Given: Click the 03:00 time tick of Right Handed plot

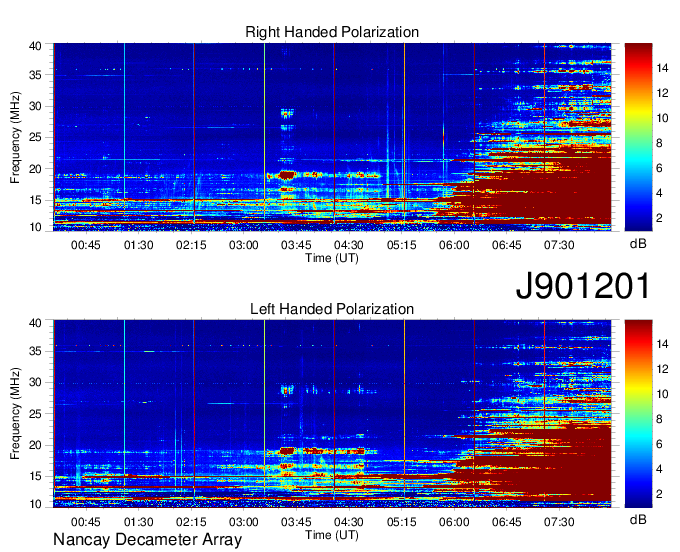Looking at the screenshot, I should tap(244, 245).
